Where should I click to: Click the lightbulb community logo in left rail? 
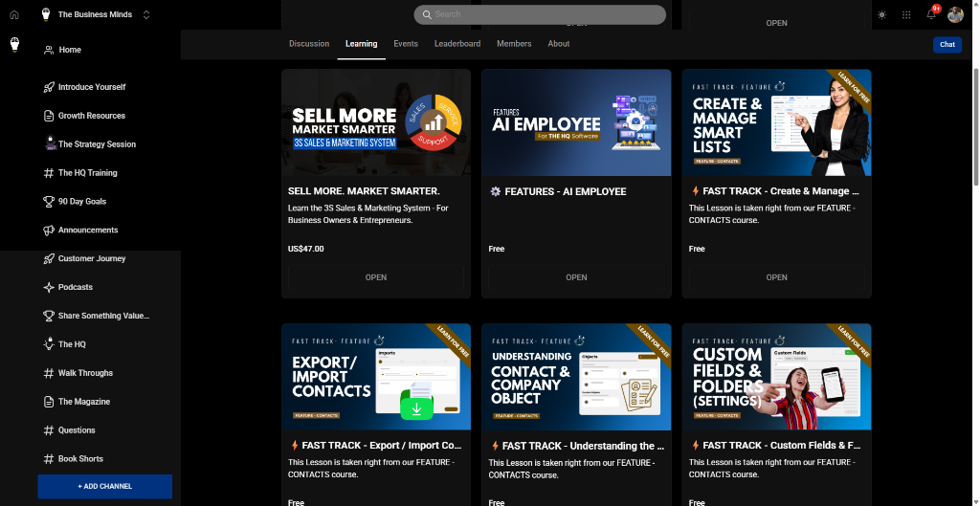14,44
